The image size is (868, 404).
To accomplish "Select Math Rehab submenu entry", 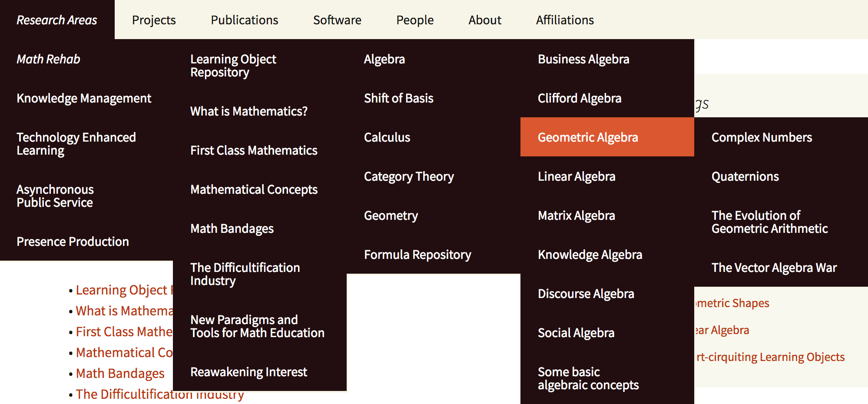I will click(48, 59).
